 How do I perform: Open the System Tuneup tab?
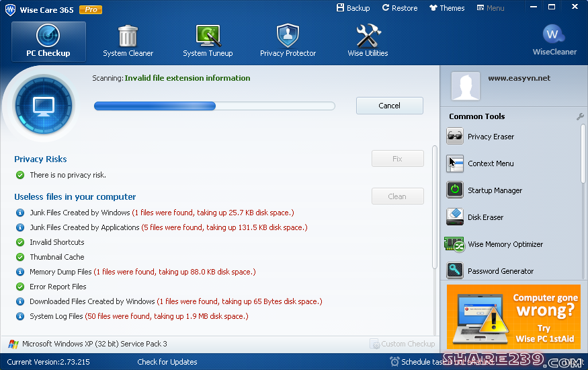[208, 41]
